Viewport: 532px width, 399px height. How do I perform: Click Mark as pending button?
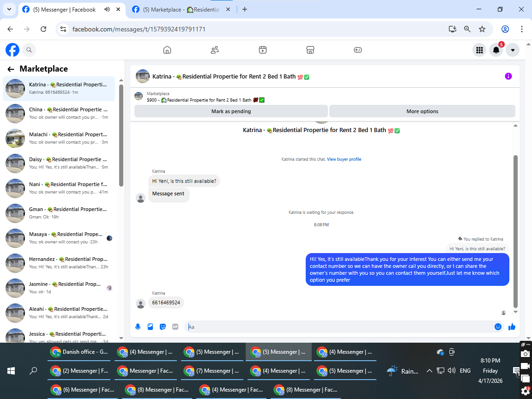231,111
